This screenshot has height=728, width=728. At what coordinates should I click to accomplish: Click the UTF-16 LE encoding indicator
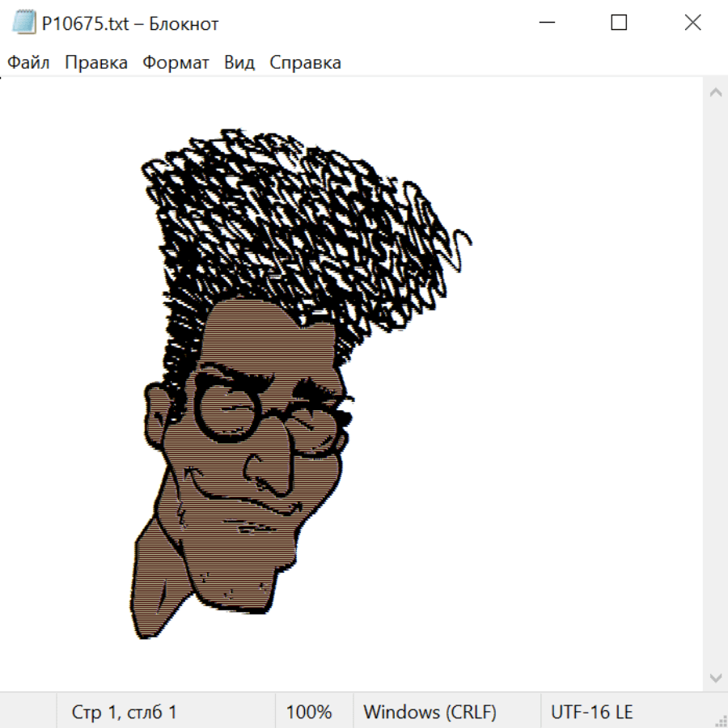click(591, 713)
